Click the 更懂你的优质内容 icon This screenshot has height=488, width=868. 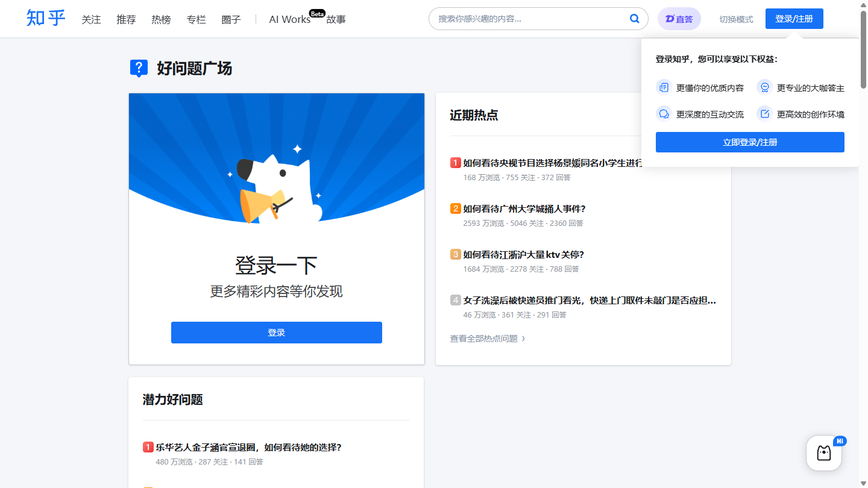tap(664, 87)
